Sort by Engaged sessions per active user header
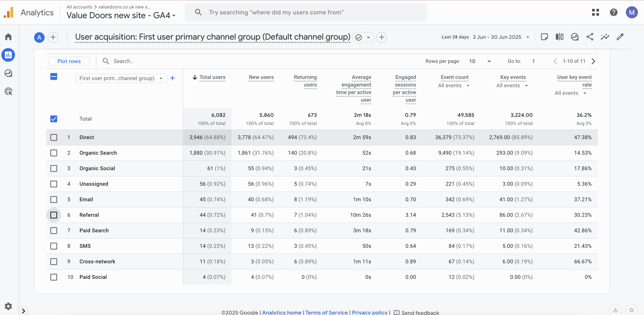The width and height of the screenshot is (644, 315). [404, 89]
